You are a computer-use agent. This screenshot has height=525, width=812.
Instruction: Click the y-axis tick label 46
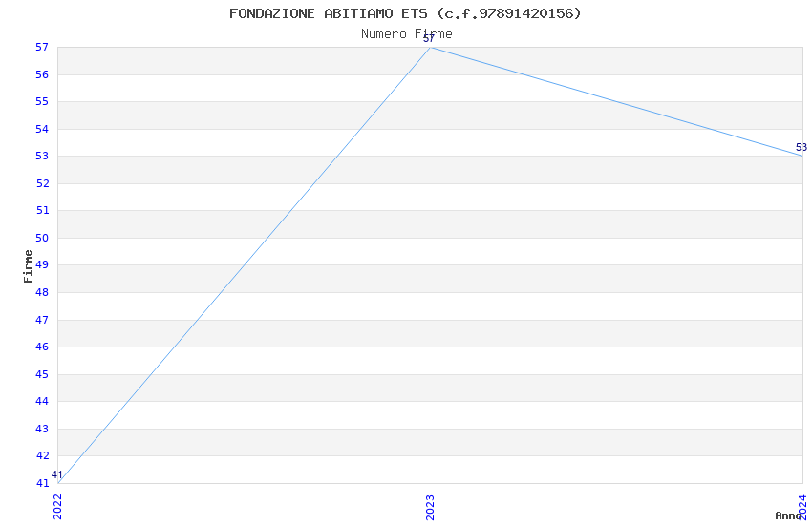[x=42, y=347]
